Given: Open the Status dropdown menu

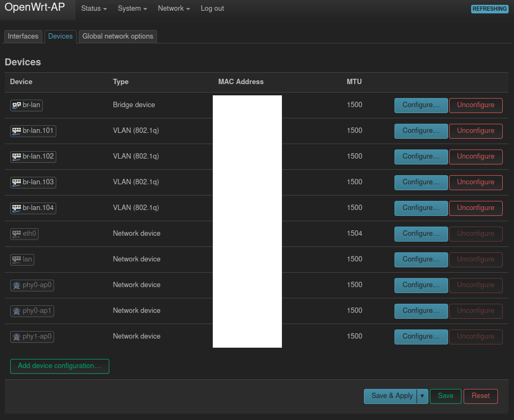Looking at the screenshot, I should [94, 9].
